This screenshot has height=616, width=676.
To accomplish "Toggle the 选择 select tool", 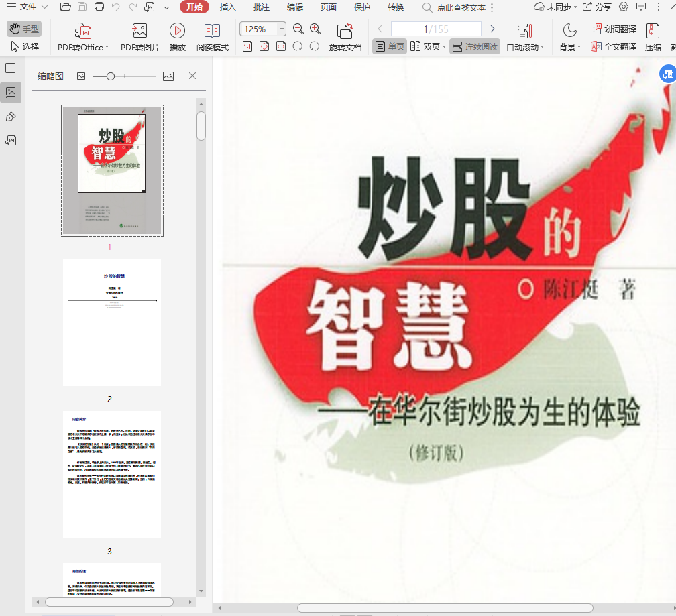I will click(x=25, y=46).
